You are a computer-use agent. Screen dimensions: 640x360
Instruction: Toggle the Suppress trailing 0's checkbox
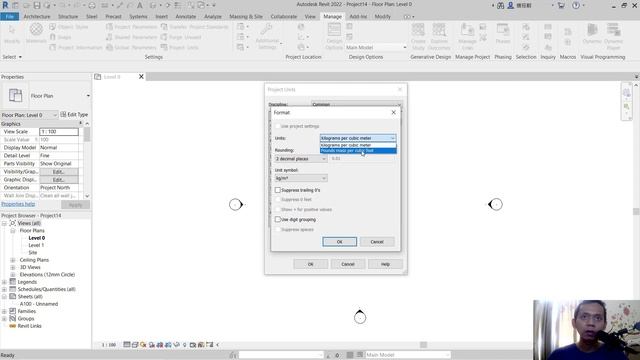tap(278, 190)
